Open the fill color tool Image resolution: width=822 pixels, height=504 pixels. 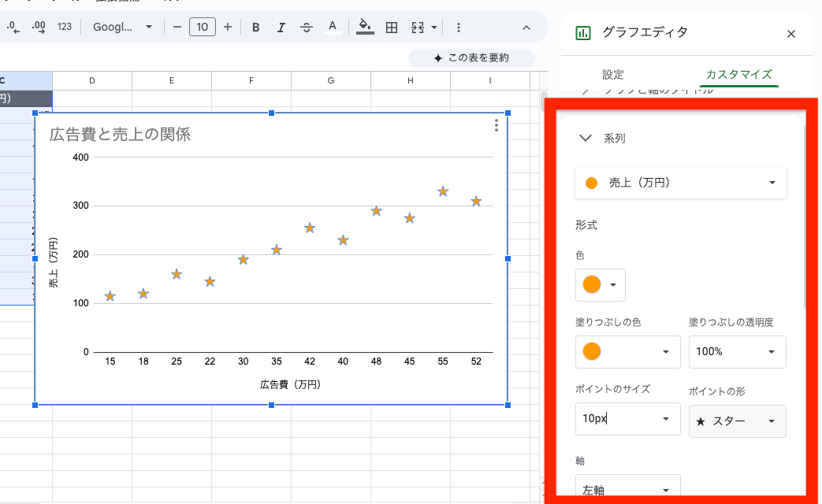point(363,26)
